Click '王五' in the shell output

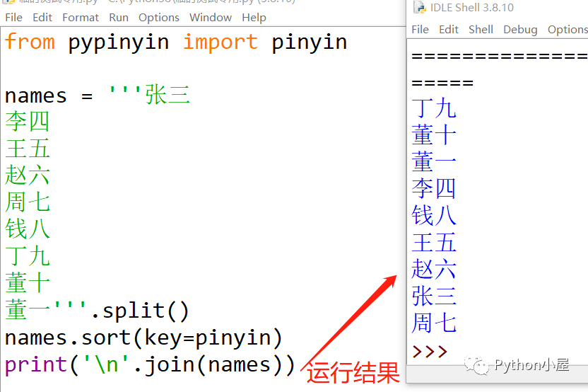tap(433, 242)
